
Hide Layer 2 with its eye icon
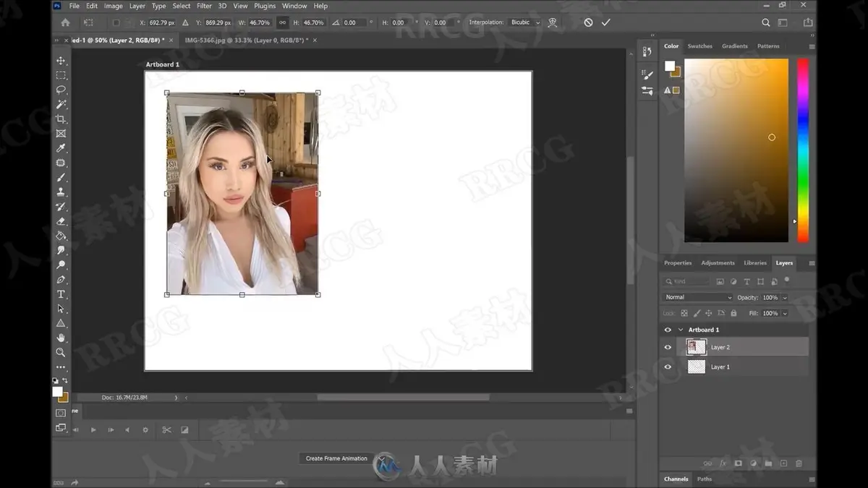pyautogui.click(x=668, y=347)
